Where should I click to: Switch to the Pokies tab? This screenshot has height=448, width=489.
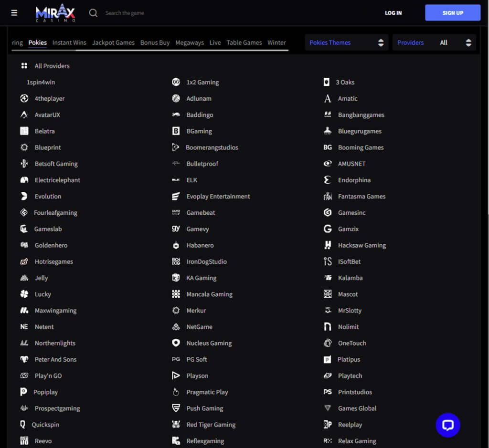[37, 42]
